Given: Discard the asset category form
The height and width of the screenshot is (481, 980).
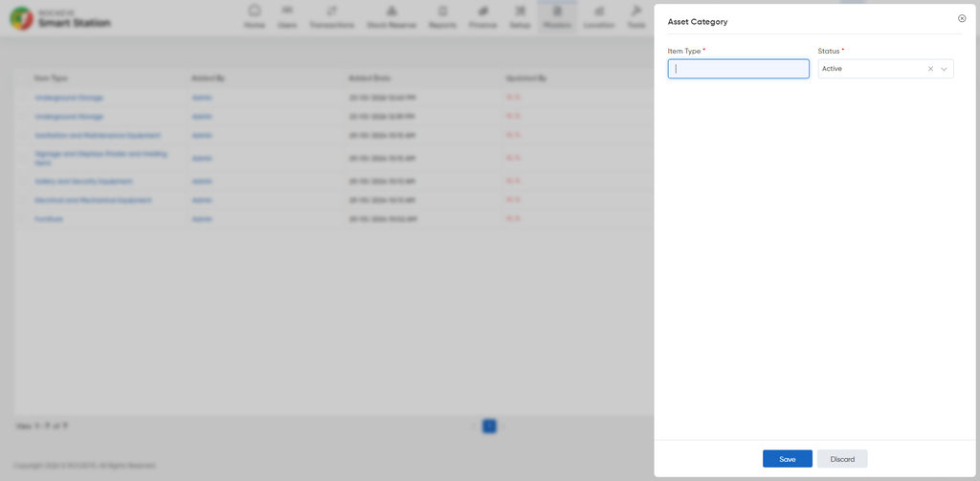Looking at the screenshot, I should (842, 459).
